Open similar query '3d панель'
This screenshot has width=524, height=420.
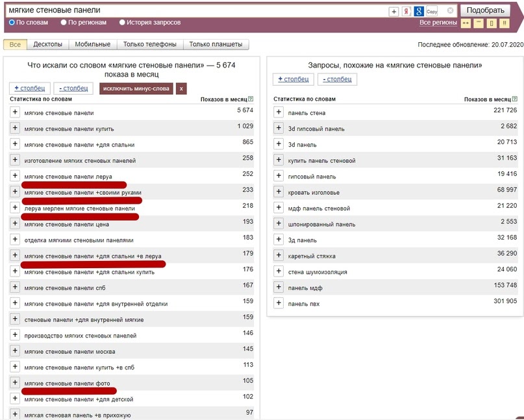pos(303,145)
